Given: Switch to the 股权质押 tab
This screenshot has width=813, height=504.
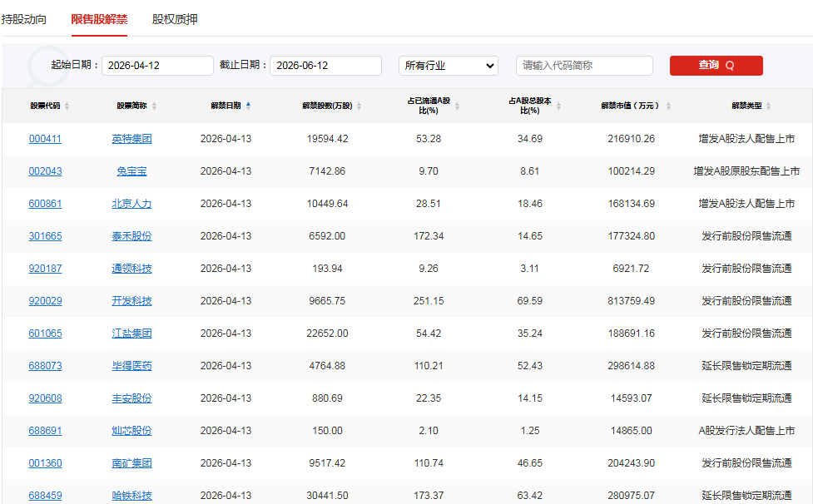Looking at the screenshot, I should pyautogui.click(x=175, y=19).
